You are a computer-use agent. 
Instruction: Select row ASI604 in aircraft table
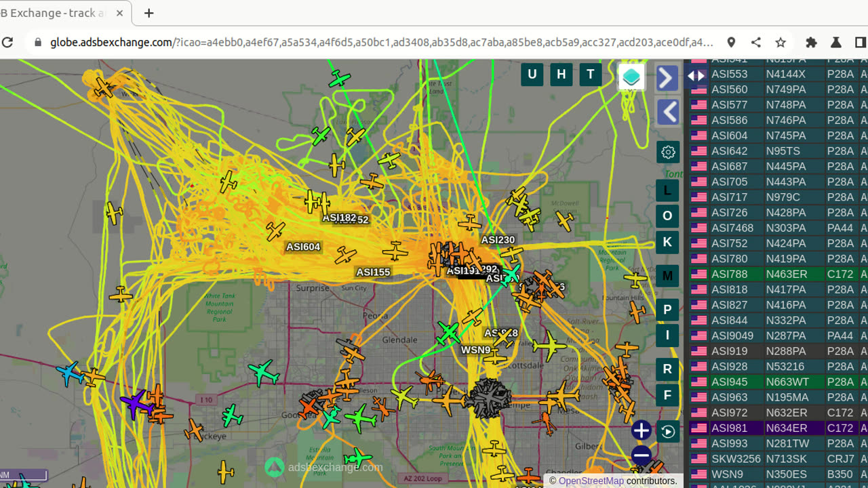778,136
